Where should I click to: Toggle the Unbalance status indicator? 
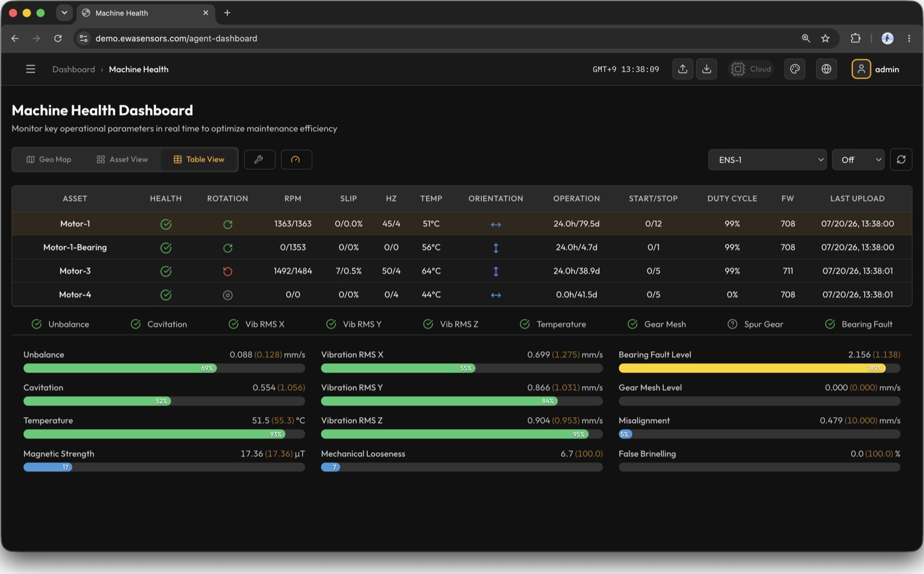point(60,325)
